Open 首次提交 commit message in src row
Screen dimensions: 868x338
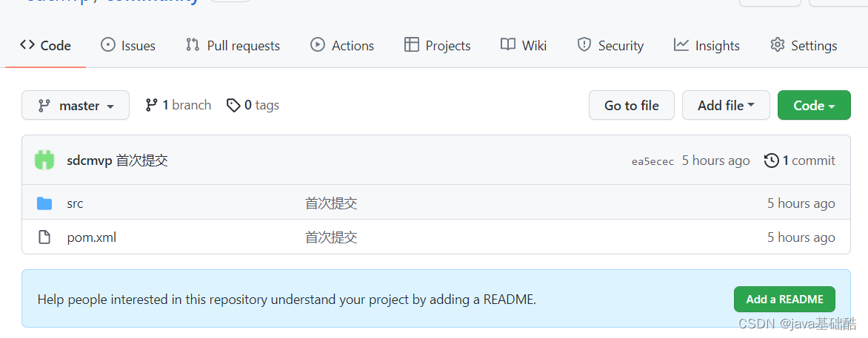click(331, 203)
